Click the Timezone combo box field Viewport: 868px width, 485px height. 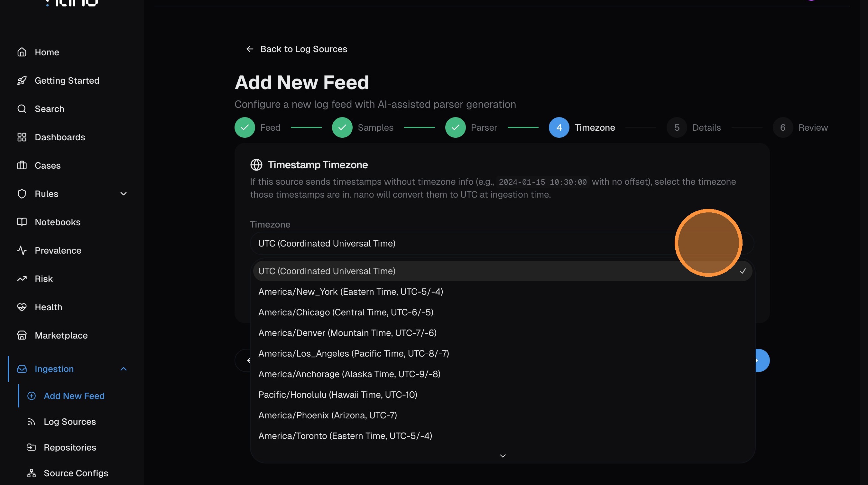click(x=465, y=243)
